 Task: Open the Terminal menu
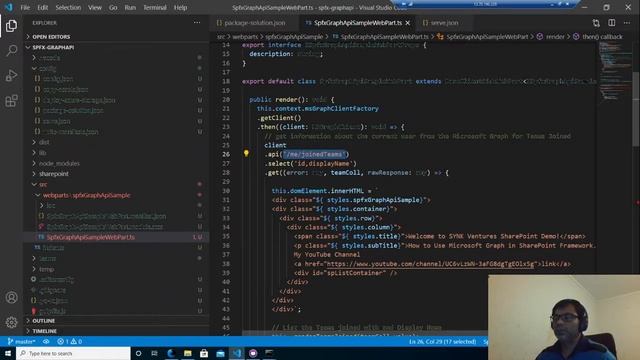click(x=155, y=7)
